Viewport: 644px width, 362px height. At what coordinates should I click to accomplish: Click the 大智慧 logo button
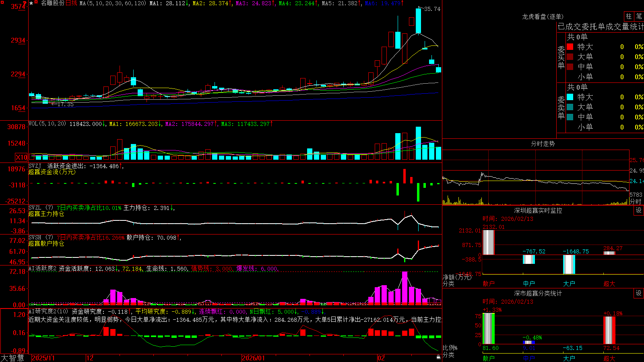pyautogui.click(x=12, y=358)
